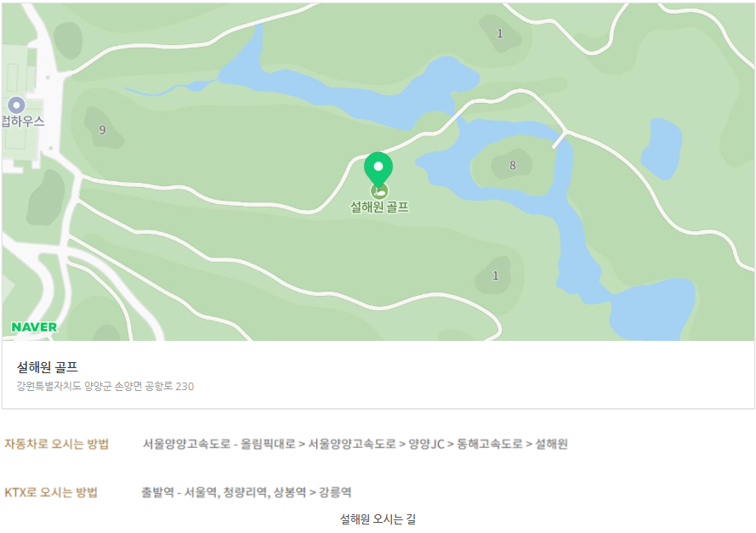Click the 설해원 골프 map label

pyautogui.click(x=379, y=207)
